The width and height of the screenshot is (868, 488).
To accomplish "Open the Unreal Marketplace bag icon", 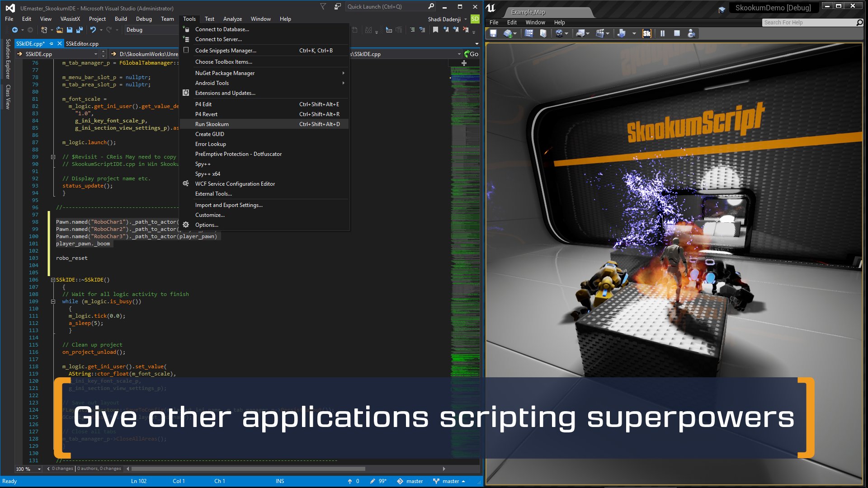I will 543,33.
